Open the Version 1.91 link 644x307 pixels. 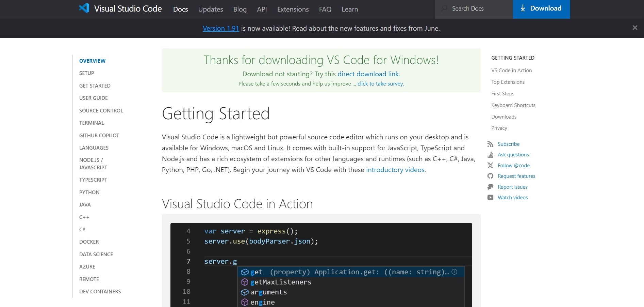pyautogui.click(x=221, y=28)
